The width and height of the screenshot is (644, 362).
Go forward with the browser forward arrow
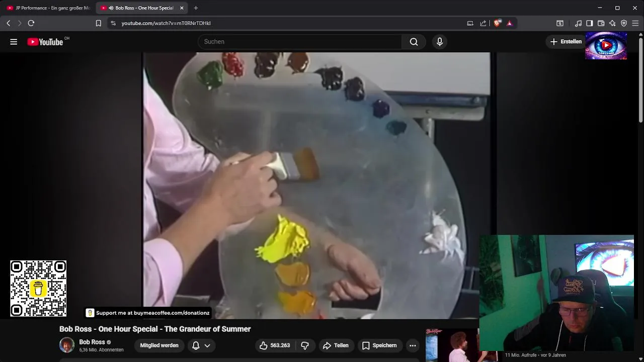click(20, 23)
